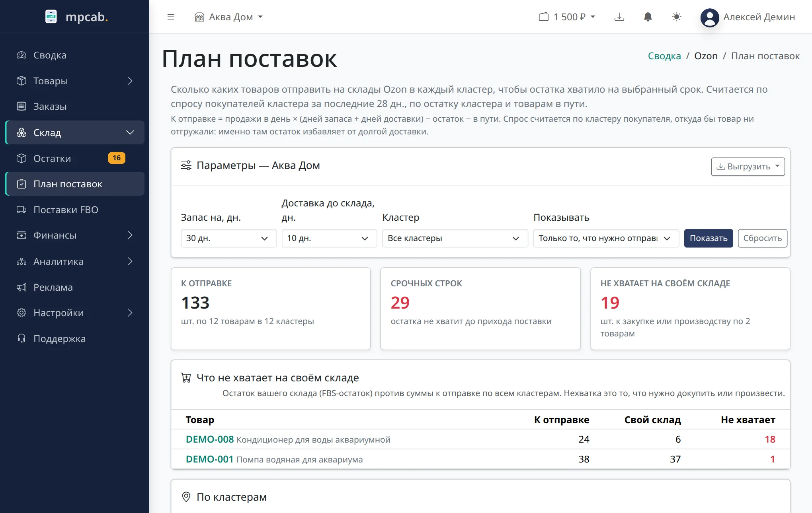Viewport: 812px width, 513px height.
Task: Click the Поставки FBO truck icon
Action: (x=21, y=210)
